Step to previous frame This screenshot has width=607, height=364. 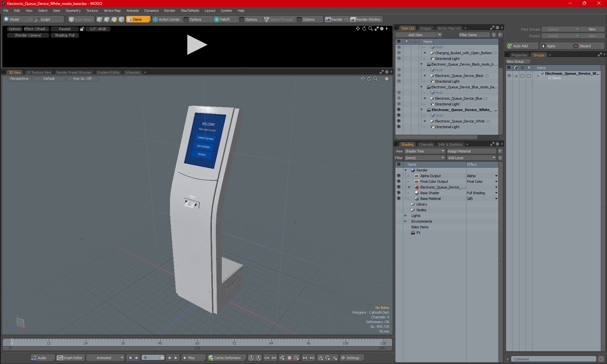137,358
